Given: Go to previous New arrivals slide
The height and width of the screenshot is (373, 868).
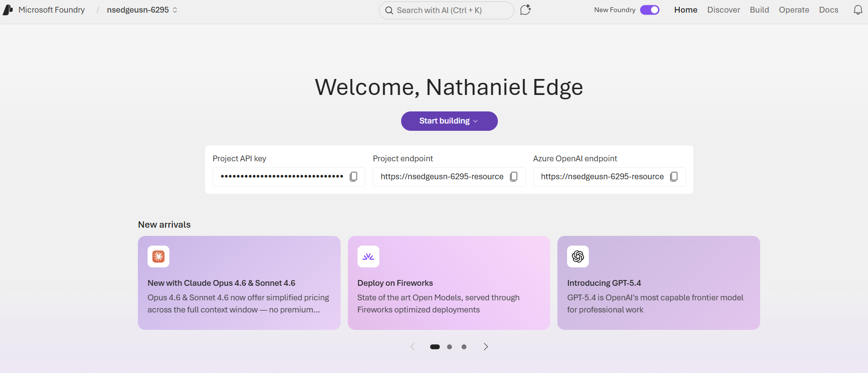Looking at the screenshot, I should pos(413,346).
